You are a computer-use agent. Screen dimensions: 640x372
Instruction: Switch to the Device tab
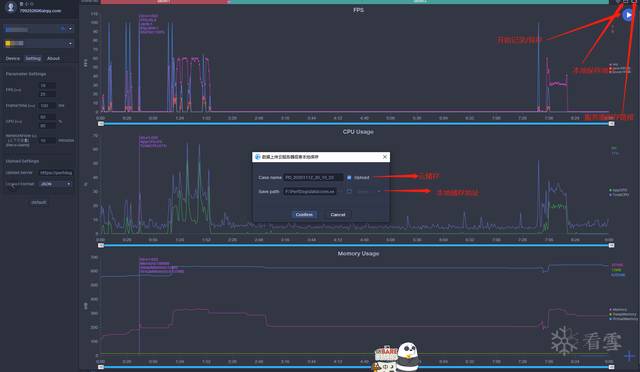coord(13,58)
